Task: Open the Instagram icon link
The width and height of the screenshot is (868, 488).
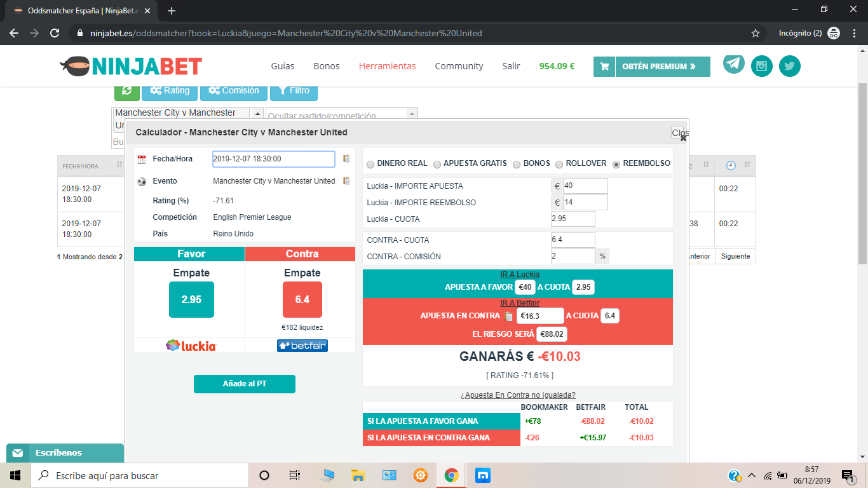Action: (x=762, y=66)
